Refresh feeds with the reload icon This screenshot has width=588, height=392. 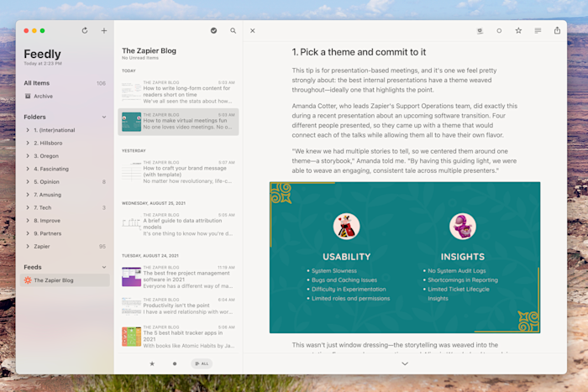pos(85,31)
